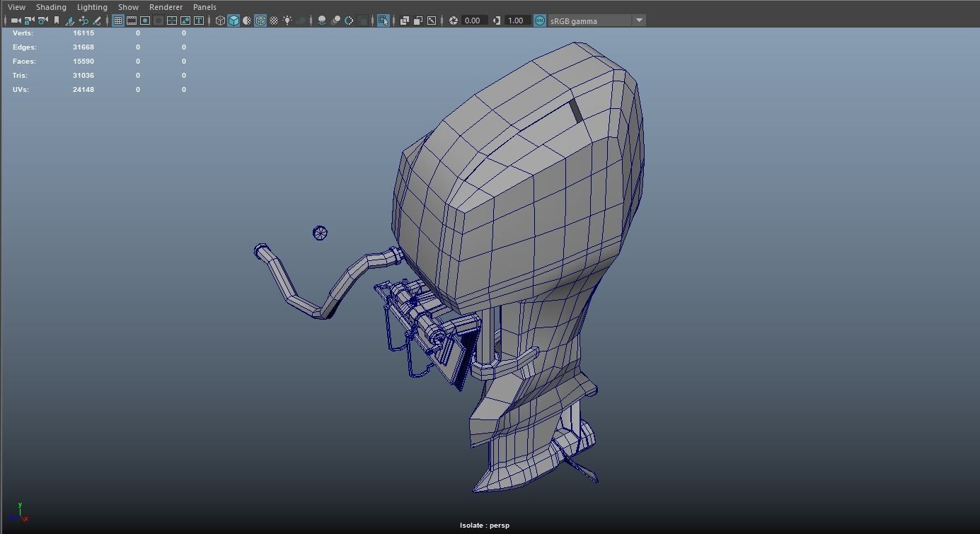
Task: Toggle the View Transform ON button
Action: pyautogui.click(x=540, y=21)
